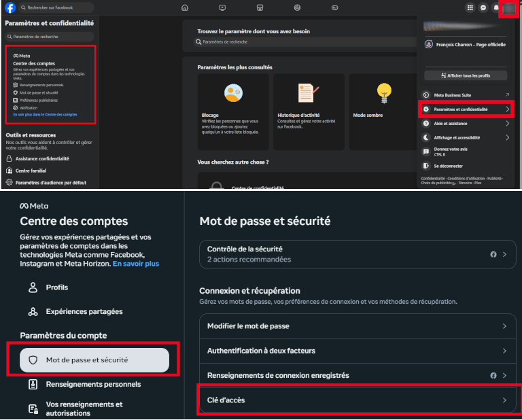
Task: Click in the Rechercher sur Facebook field
Action: 56,7
